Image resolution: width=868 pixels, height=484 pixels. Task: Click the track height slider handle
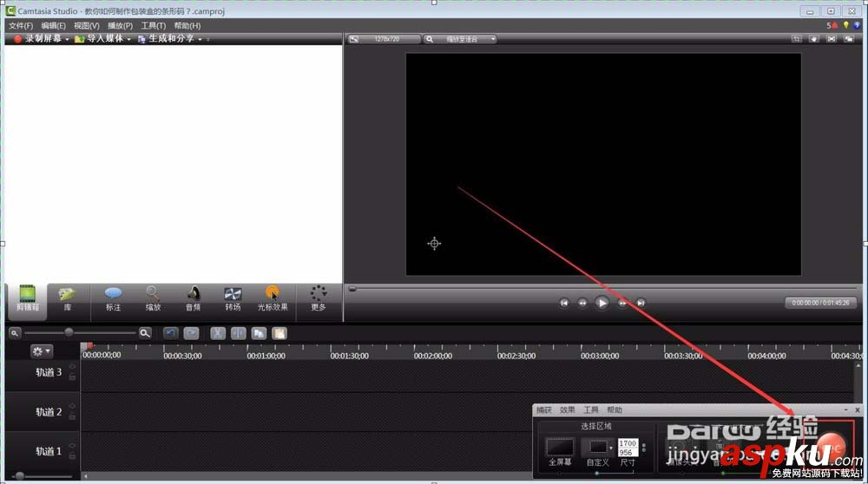click(x=20, y=475)
